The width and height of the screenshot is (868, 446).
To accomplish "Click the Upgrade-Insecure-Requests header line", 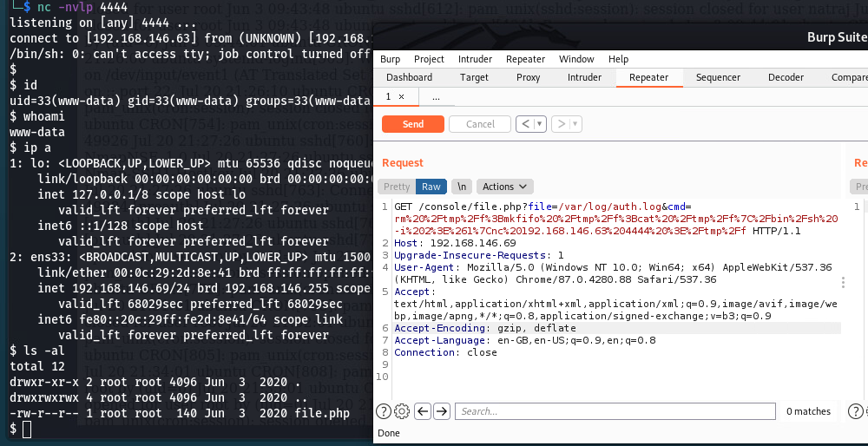I will tap(479, 256).
